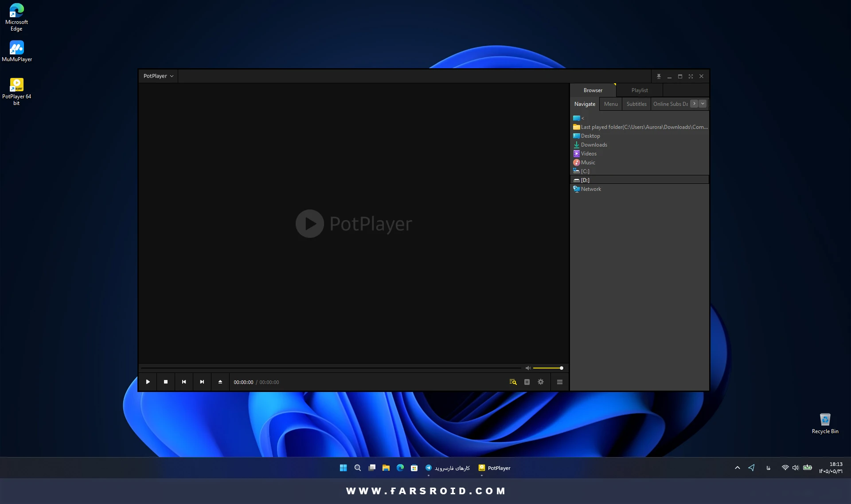Show more browser tabs with right arrow
Screen dimensions: 851x504
coord(694,104)
